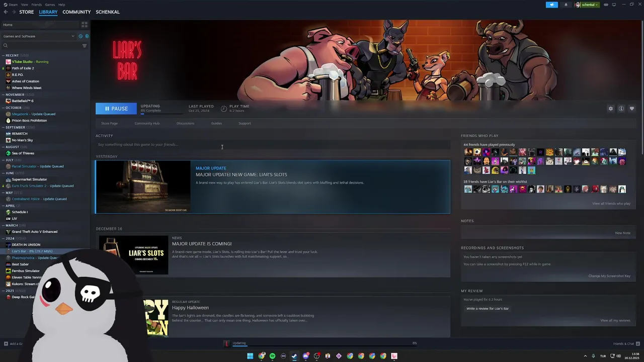Click the library search magnifier icon
The height and width of the screenshot is (362, 644).
[6, 46]
